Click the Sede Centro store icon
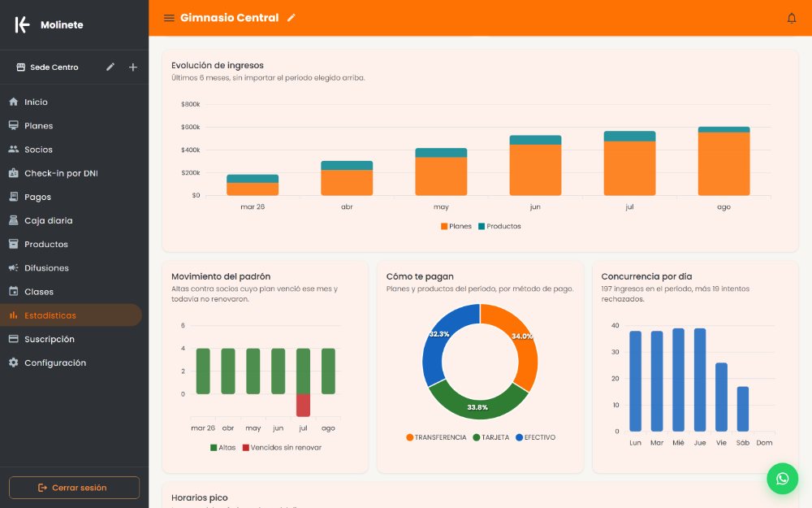Viewport: 812px width, 508px height. 21,67
